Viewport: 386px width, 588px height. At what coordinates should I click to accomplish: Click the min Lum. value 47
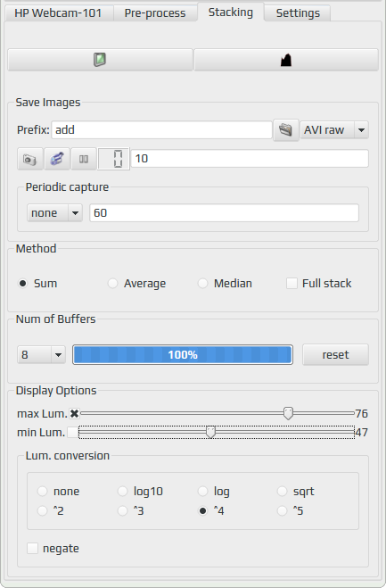click(x=362, y=433)
